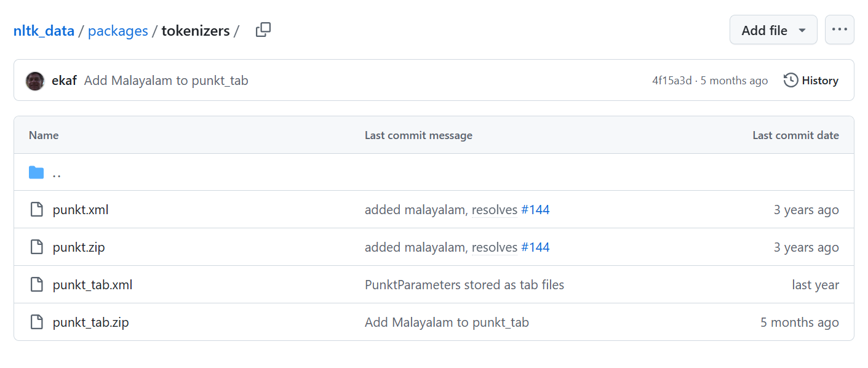Open the packages breadcrumb link

pos(117,30)
